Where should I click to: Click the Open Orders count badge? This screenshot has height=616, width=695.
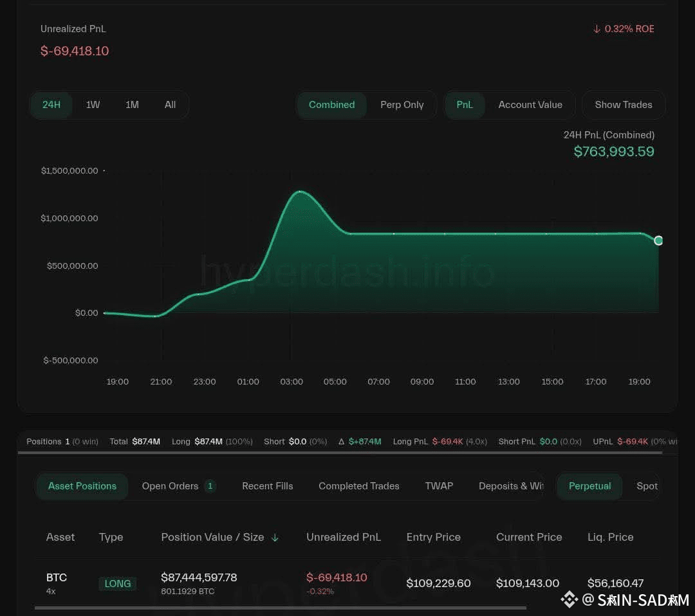[x=210, y=486]
